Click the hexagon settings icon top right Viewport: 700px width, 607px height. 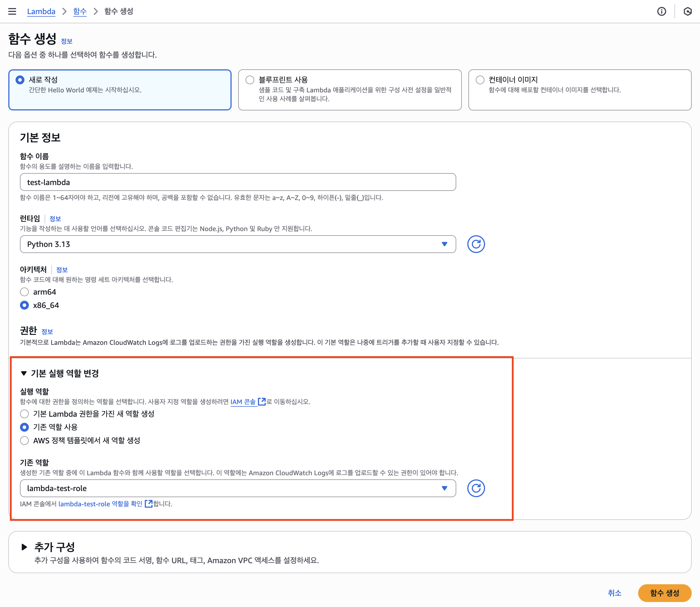[x=688, y=12]
